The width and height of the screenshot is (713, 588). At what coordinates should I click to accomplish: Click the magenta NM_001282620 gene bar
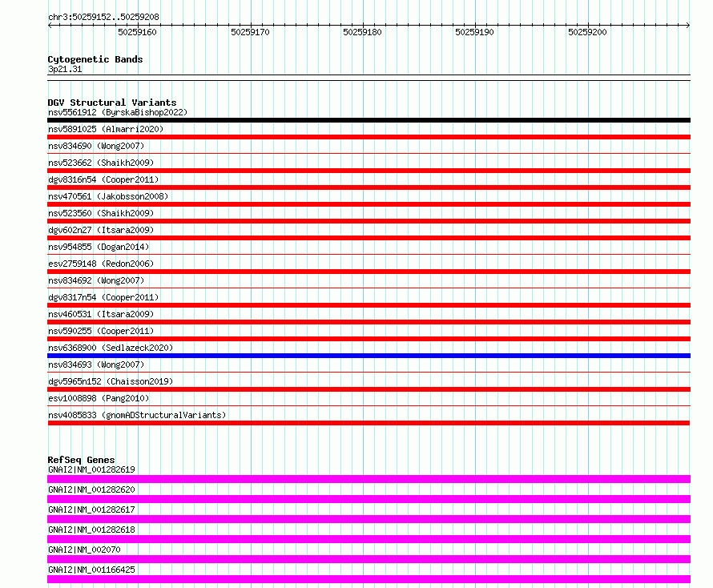click(x=369, y=499)
